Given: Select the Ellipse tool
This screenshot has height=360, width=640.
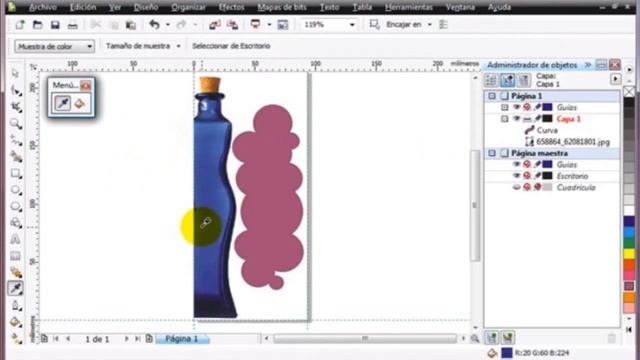Looking at the screenshot, I should click(x=16, y=190).
